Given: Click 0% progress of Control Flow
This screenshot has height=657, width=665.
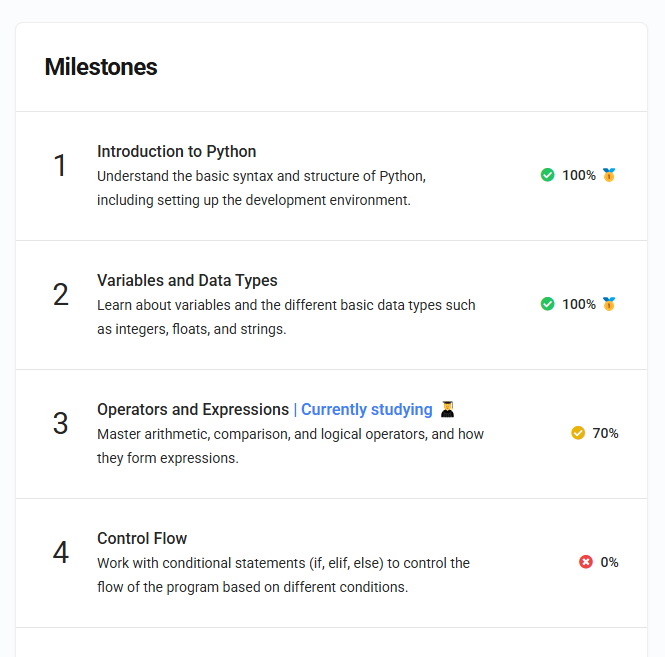Looking at the screenshot, I should coord(609,562).
